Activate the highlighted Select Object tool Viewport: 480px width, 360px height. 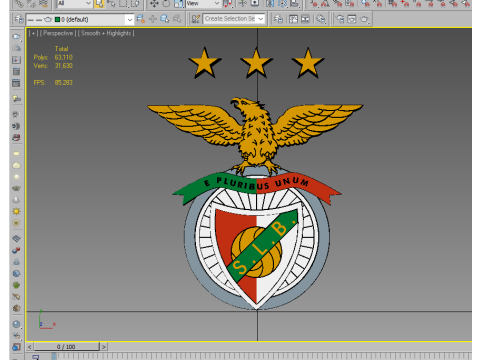99,4
